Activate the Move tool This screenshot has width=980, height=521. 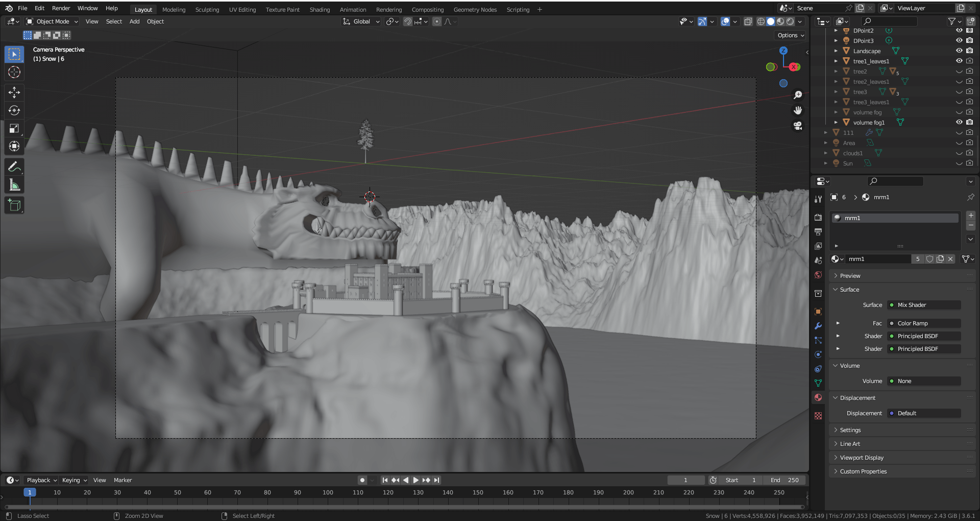(14, 92)
